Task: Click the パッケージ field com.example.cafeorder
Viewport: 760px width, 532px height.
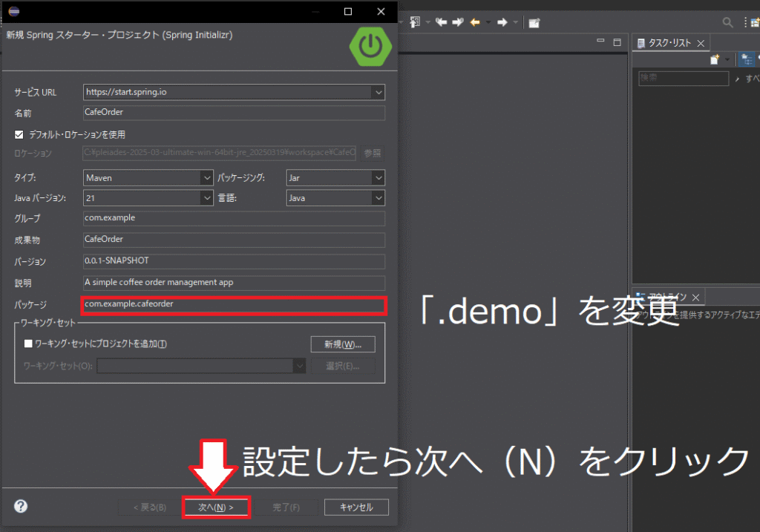Action: (234, 305)
